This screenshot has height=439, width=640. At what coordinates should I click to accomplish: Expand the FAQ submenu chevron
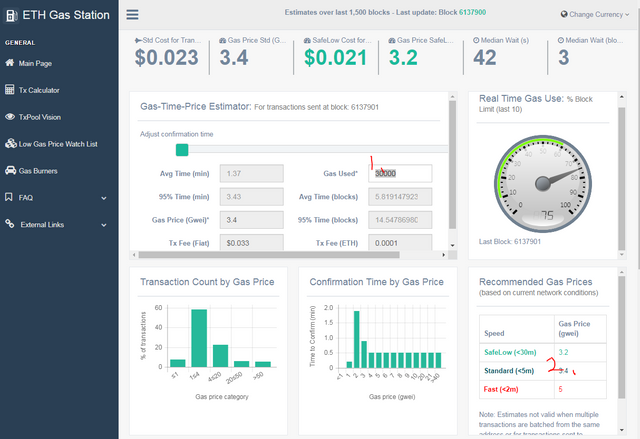pos(104,198)
